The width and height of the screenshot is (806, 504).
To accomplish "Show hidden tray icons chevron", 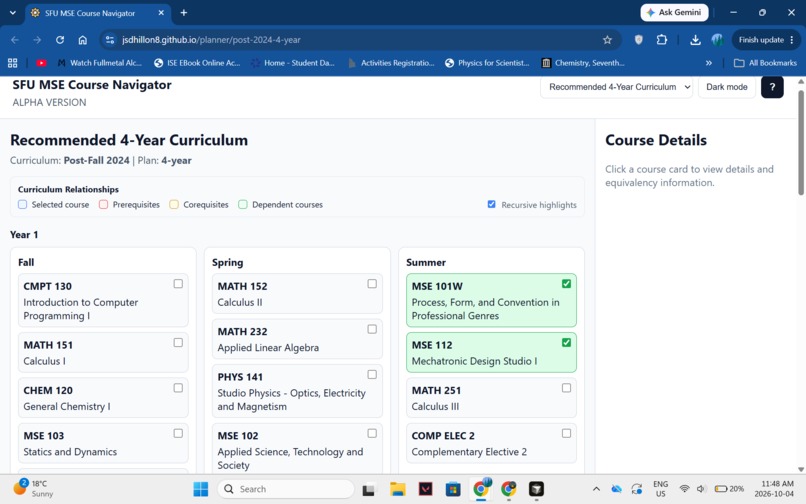I will click(596, 489).
